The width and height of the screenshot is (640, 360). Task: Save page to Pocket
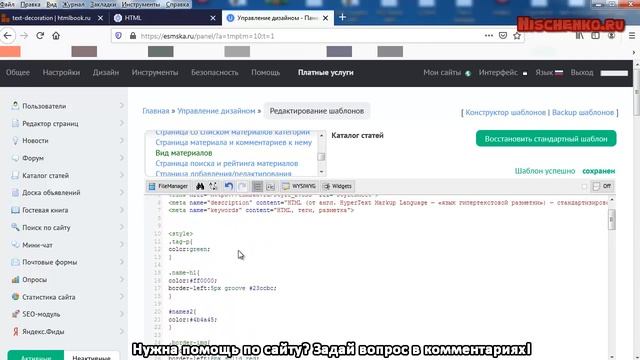pyautogui.click(x=503, y=36)
